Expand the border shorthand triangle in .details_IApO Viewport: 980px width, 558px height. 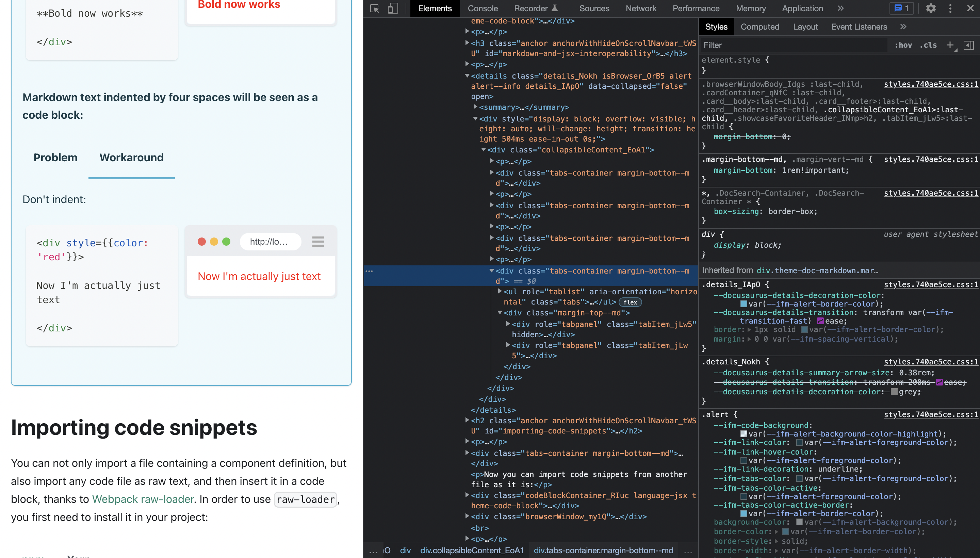click(749, 330)
